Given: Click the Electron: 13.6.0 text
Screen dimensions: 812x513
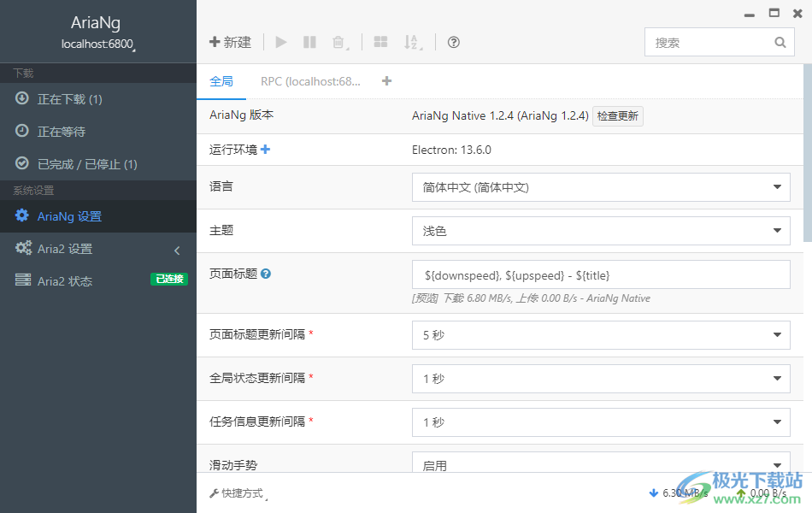Looking at the screenshot, I should [x=451, y=150].
